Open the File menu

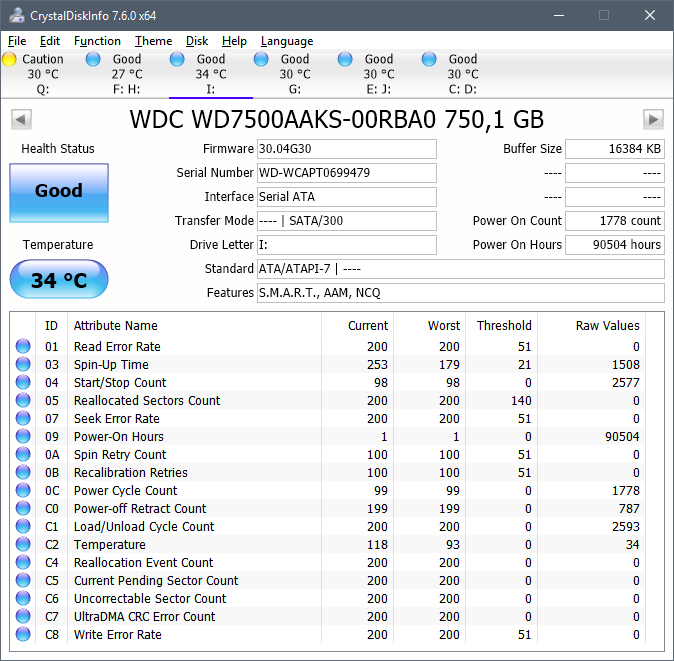click(17, 41)
